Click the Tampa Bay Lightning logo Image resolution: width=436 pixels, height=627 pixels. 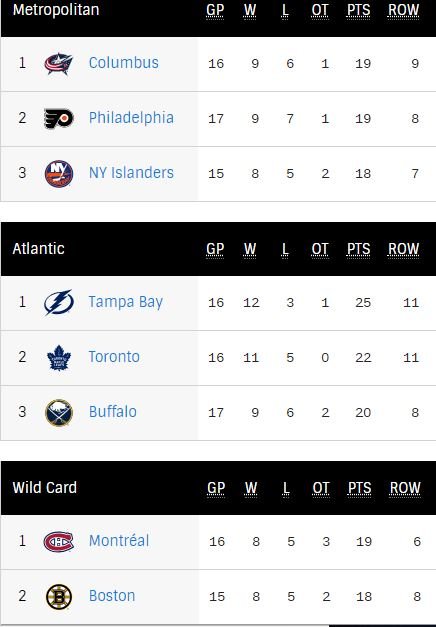58,302
